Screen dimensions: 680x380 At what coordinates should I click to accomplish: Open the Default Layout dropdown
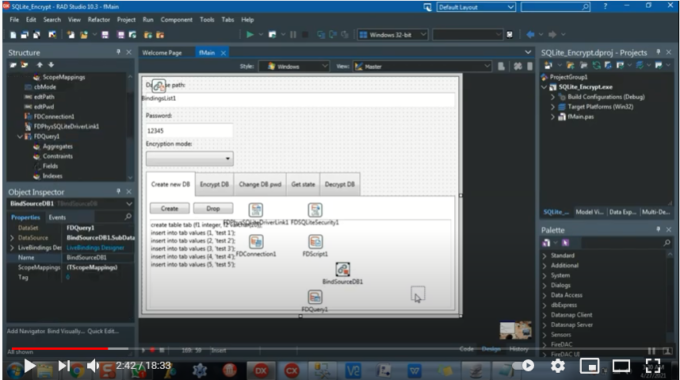pyautogui.click(x=476, y=7)
